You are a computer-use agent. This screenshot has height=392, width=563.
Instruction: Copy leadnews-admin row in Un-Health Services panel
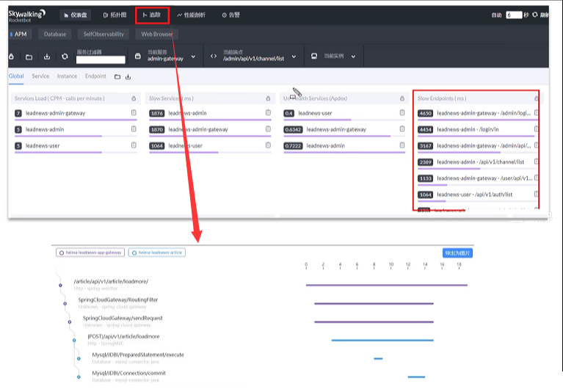click(x=402, y=145)
